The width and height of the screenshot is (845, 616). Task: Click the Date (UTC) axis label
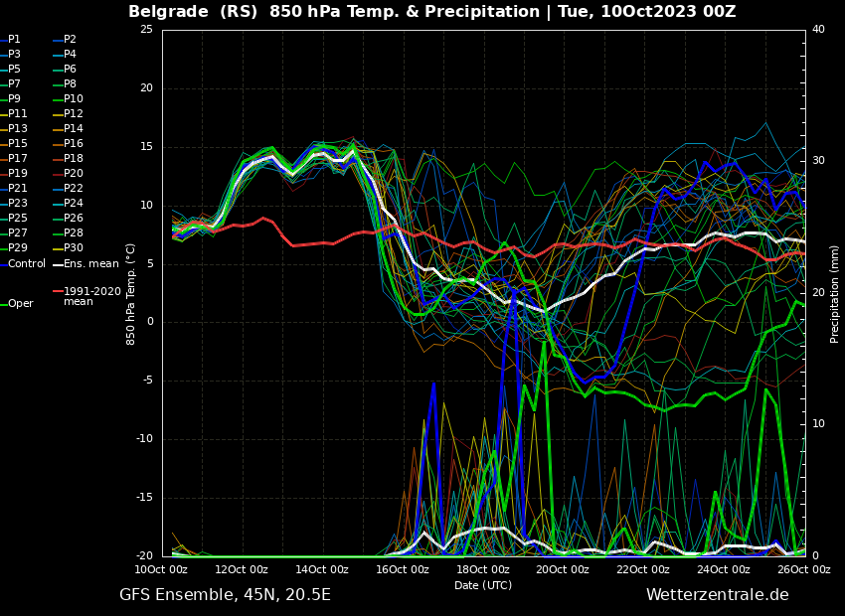click(483, 585)
